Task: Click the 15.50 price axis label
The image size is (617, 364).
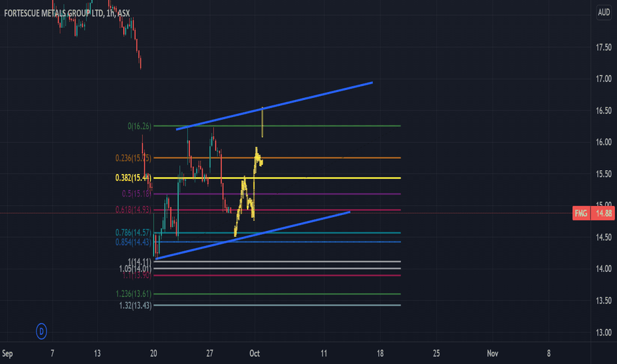Action: [603, 174]
